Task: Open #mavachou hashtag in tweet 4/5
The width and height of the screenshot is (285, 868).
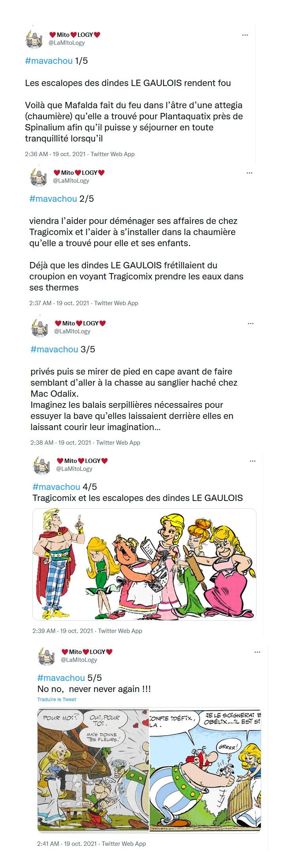Action: [x=56, y=487]
